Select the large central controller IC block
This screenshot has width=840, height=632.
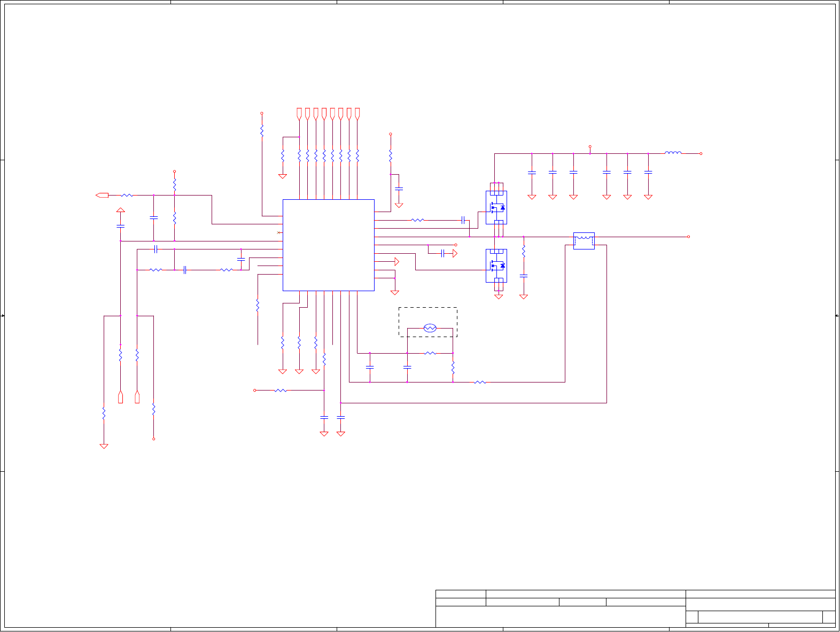328,245
